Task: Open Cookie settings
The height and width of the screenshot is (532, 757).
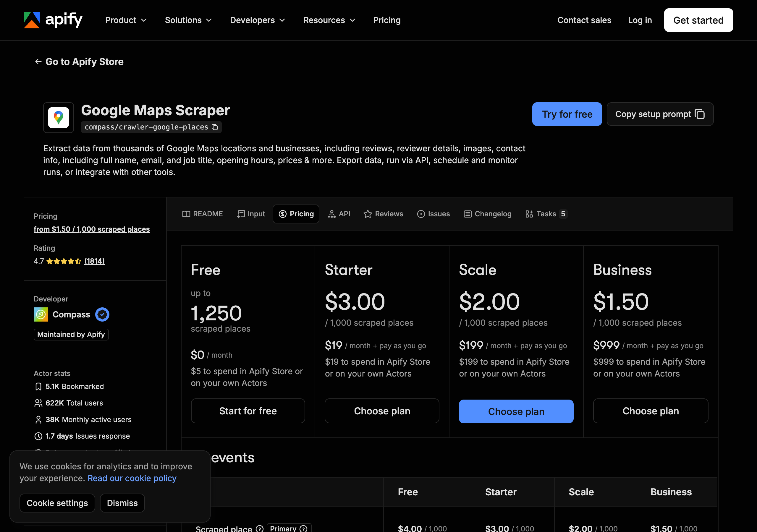Action: (x=57, y=503)
